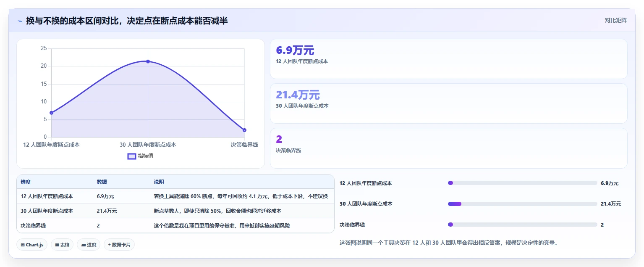The height and width of the screenshot is (267, 644).
Task: Click progress bar for 12 人团队年度断点成本
Action: tap(523, 183)
